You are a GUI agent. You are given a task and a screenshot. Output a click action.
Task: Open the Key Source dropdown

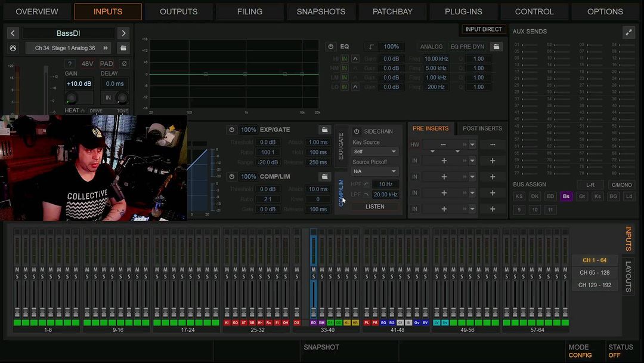374,152
